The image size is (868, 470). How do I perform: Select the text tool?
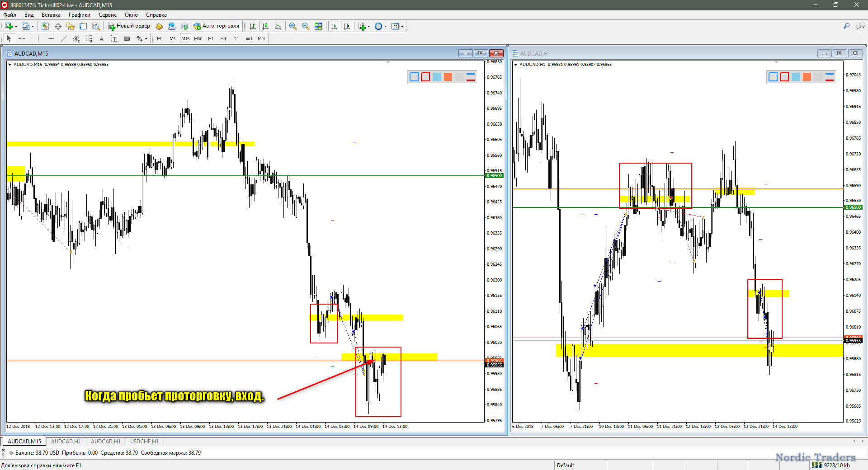click(102, 39)
